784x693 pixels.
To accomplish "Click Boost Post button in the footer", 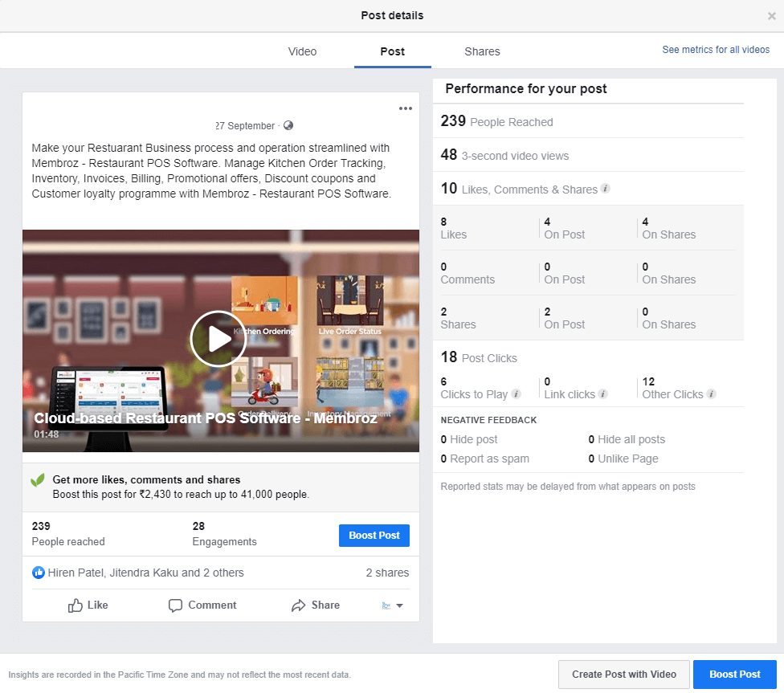I will coord(734,674).
